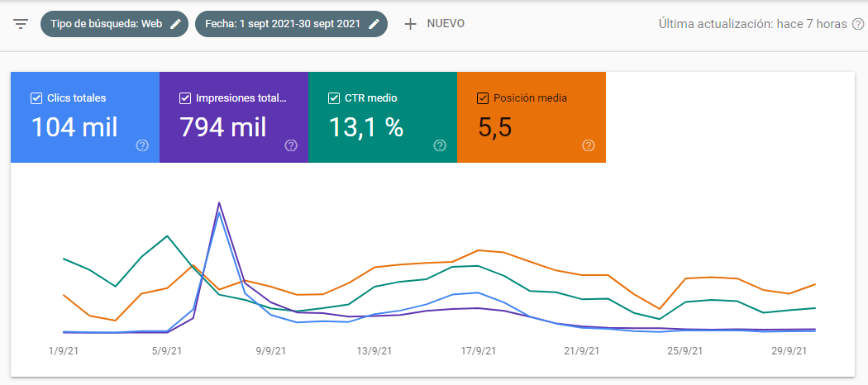Add a new filter with NUEVO

pos(435,24)
